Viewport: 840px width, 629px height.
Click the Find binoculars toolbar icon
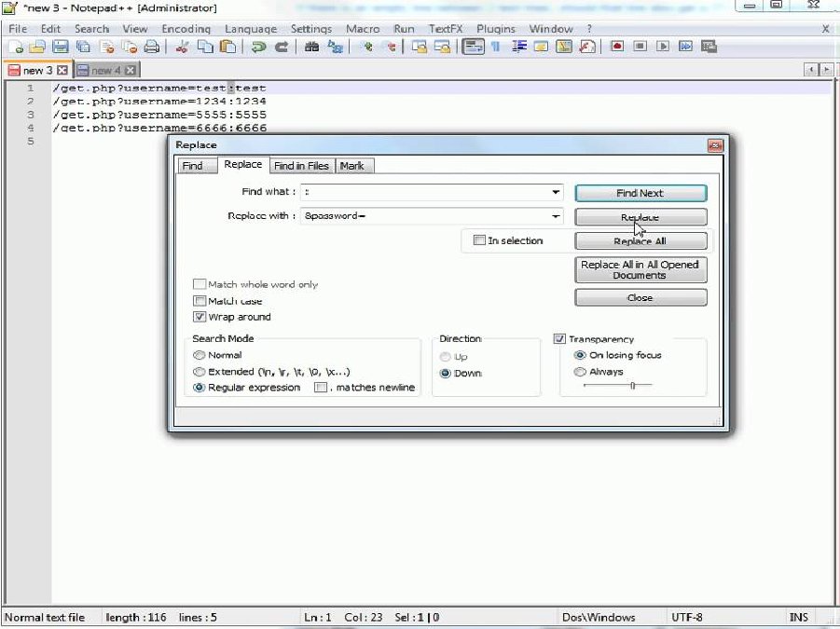coord(312,47)
